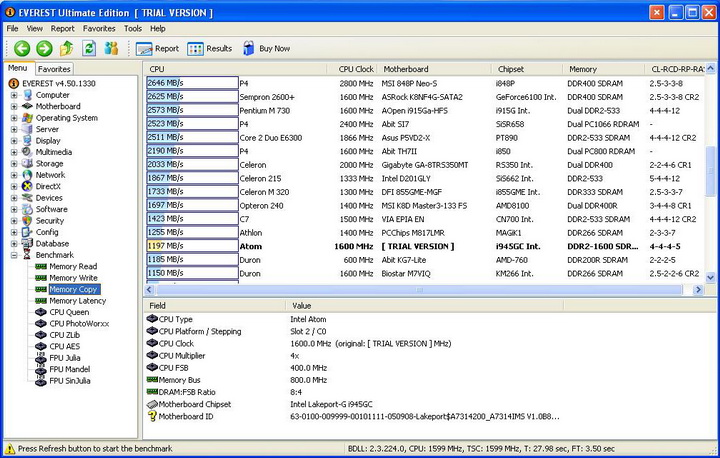Click the status bar warning icon

(x=9, y=448)
